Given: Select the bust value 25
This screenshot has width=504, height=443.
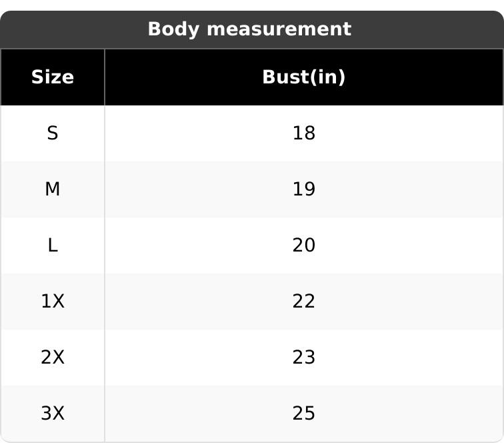Looking at the screenshot, I should pyautogui.click(x=303, y=414).
